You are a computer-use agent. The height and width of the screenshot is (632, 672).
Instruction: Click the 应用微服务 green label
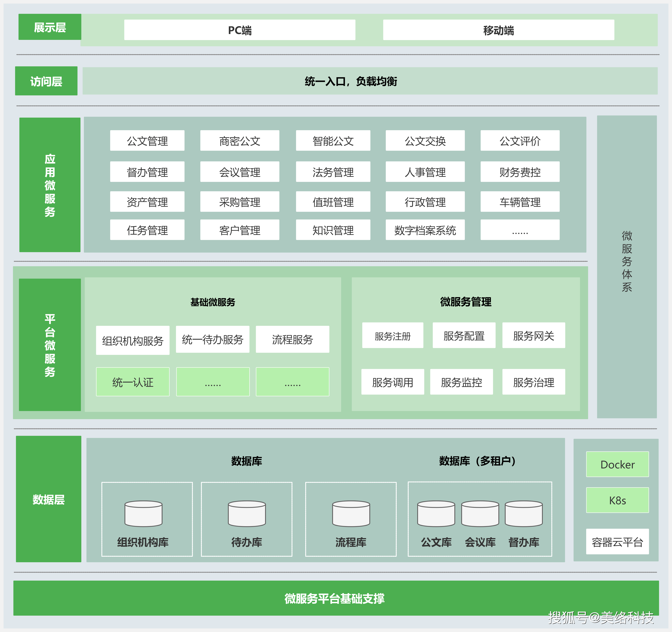click(x=50, y=185)
